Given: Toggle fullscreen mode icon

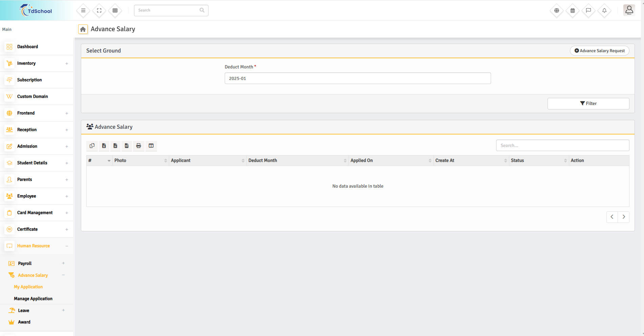Looking at the screenshot, I should 99,10.
